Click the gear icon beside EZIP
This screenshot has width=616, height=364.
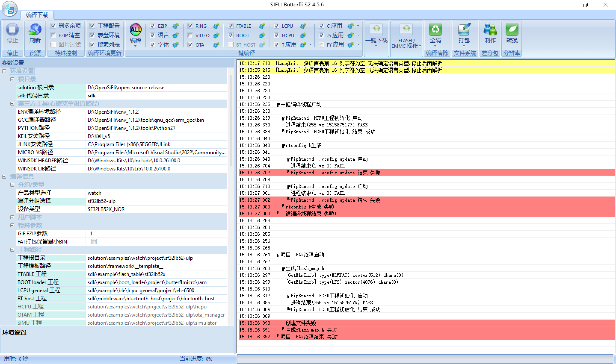(x=175, y=26)
